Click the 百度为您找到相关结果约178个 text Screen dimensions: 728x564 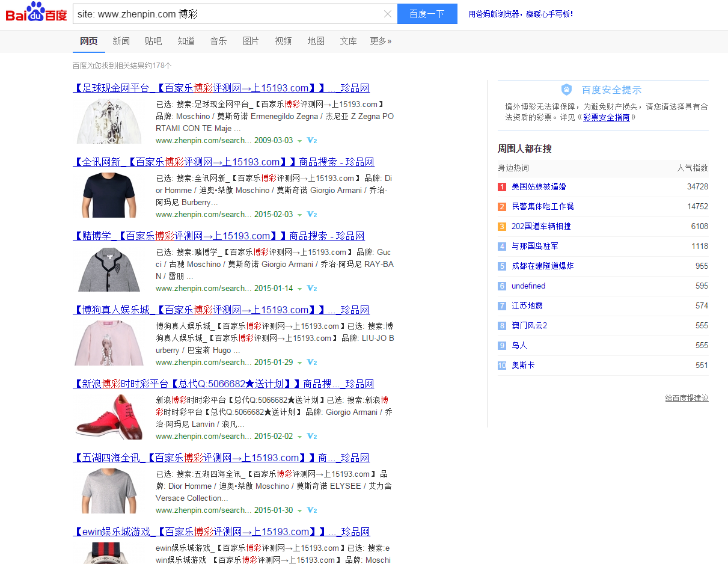tap(122, 66)
